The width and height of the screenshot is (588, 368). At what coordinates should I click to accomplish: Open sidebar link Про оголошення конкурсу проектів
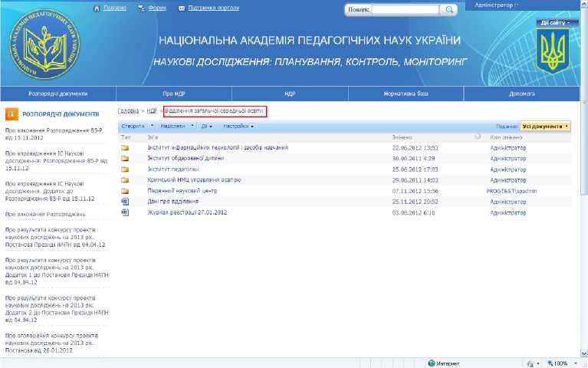coord(52,343)
